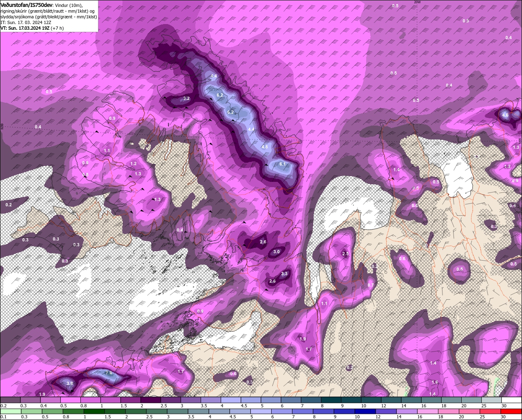Viewport: 522px width, 420px height.
Task: Click the 'slydda/snjókoma' legend description line
Action: 49,17
